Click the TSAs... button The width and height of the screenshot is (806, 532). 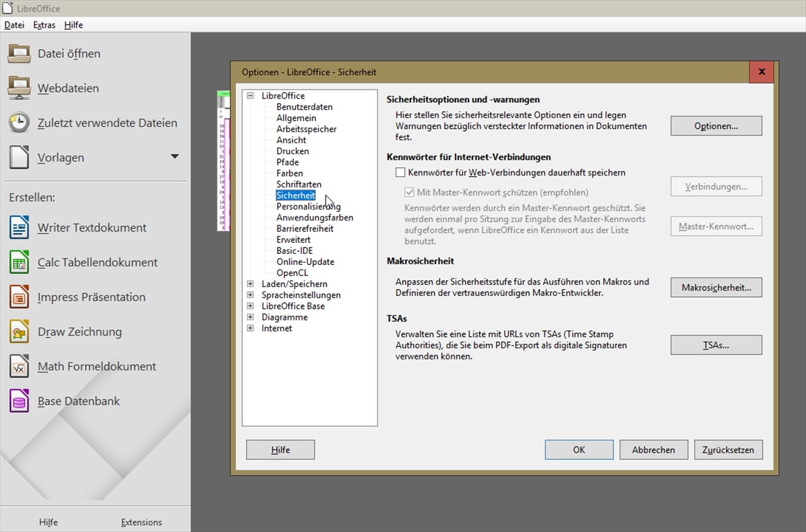[716, 345]
